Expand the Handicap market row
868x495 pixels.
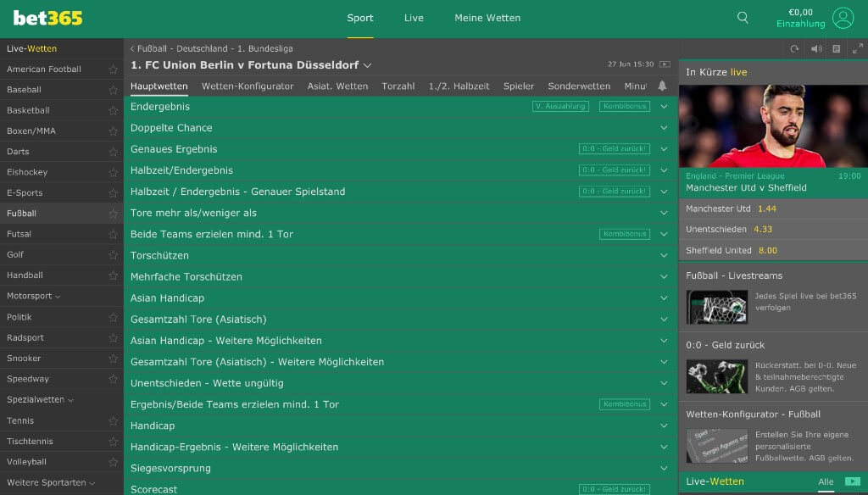[401, 425]
